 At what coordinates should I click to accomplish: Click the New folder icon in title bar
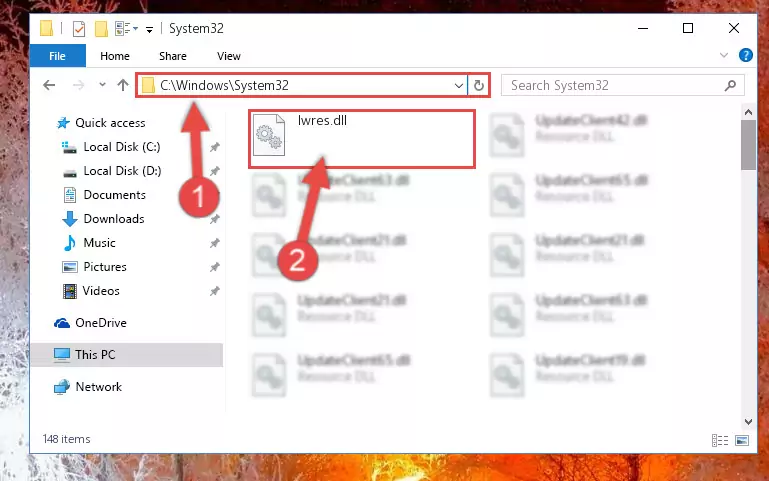[101, 29]
